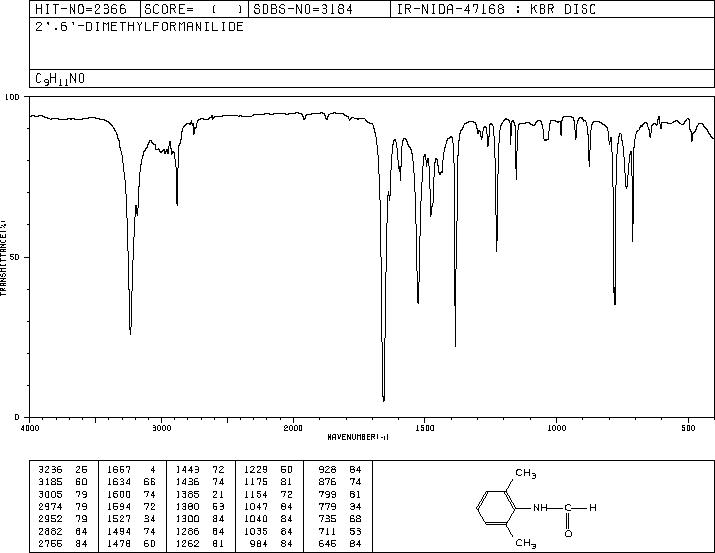Select the 1175 peak row

(x=268, y=482)
